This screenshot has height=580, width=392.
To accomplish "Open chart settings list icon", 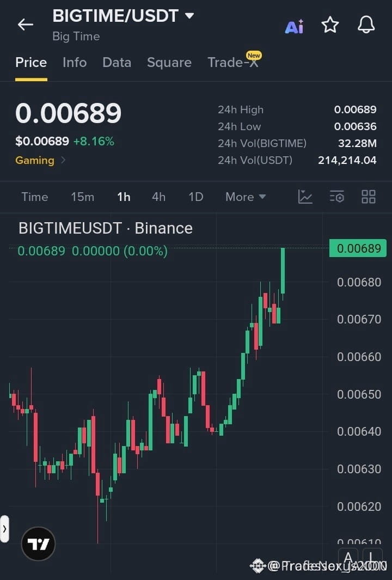I will [337, 197].
